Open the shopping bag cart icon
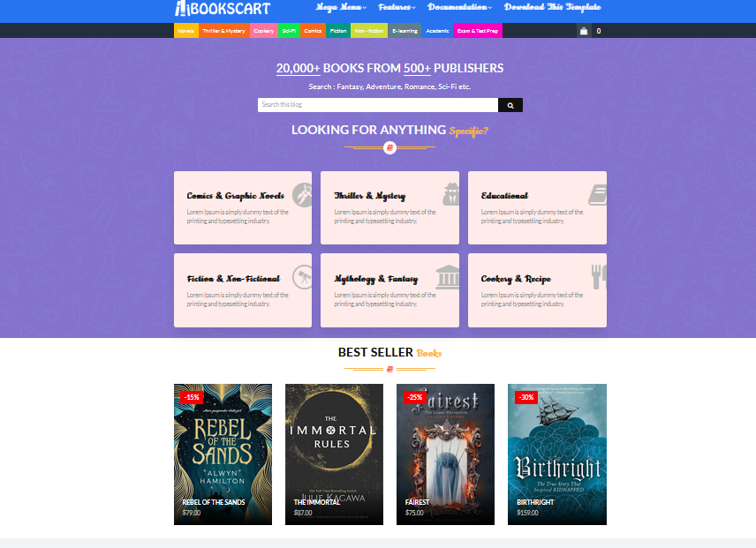Screen dimensions: 756x548 [x=584, y=31]
